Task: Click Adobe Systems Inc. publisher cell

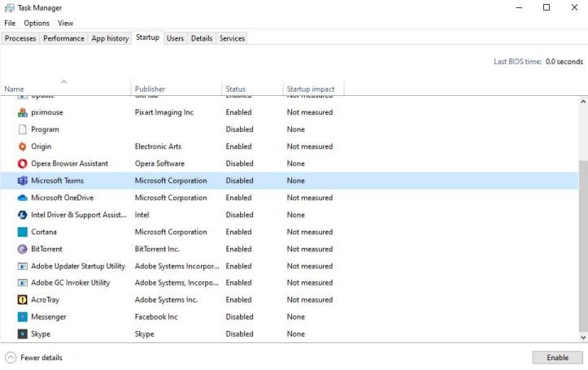Action: tap(166, 300)
